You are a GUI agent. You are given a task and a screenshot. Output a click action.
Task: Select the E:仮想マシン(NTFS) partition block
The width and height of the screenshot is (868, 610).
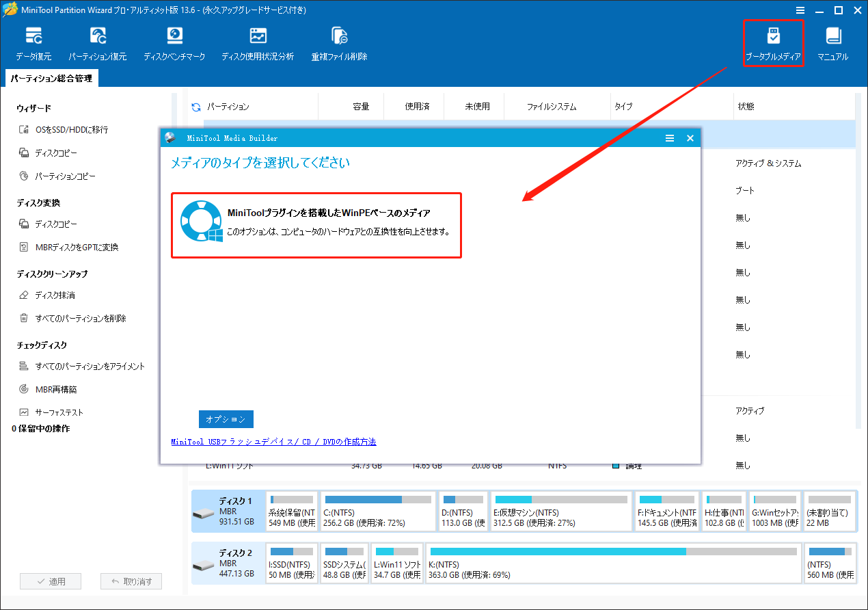point(561,511)
